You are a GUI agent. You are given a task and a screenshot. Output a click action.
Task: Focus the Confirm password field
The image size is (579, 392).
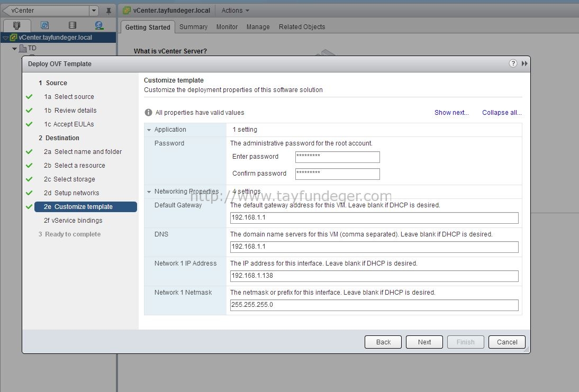coord(338,174)
